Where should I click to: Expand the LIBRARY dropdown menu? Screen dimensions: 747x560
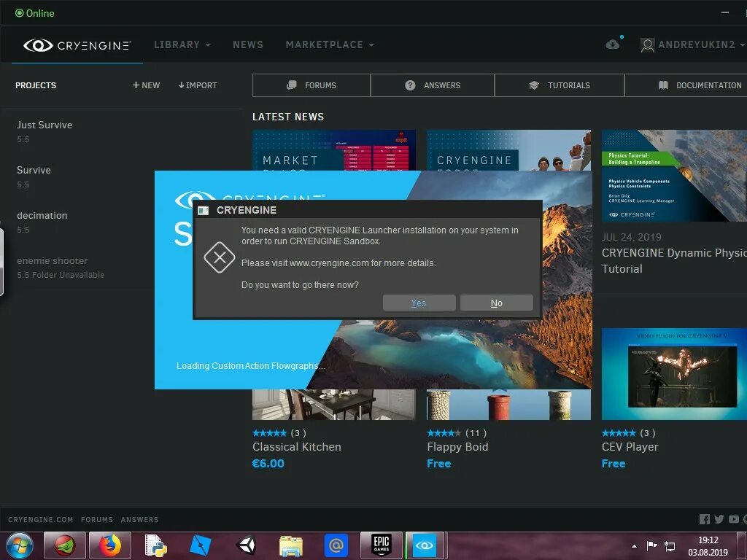click(182, 44)
